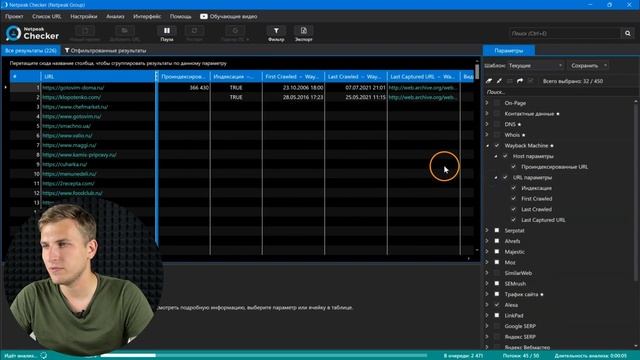Expand the Контактные данные group
The width and height of the screenshot is (640, 360).
487,113
